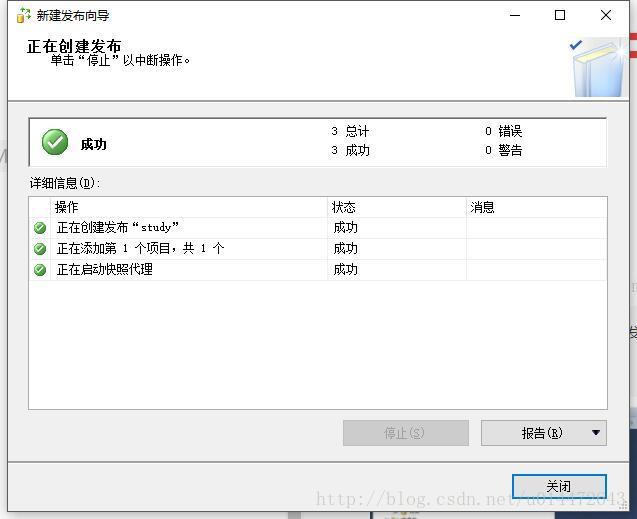Viewport: 637px width, 519px height.
Task: Click the '3 成功' summary count
Action: [x=350, y=150]
